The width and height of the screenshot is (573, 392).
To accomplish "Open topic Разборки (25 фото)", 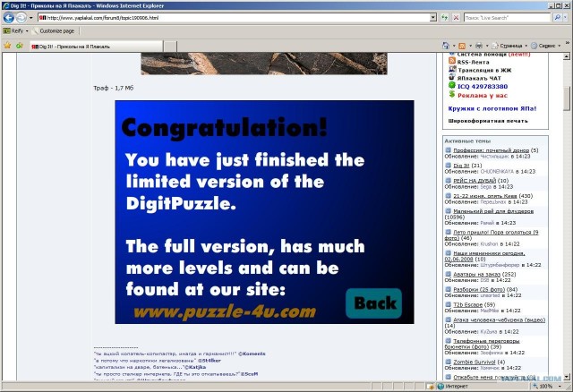I will (479, 289).
